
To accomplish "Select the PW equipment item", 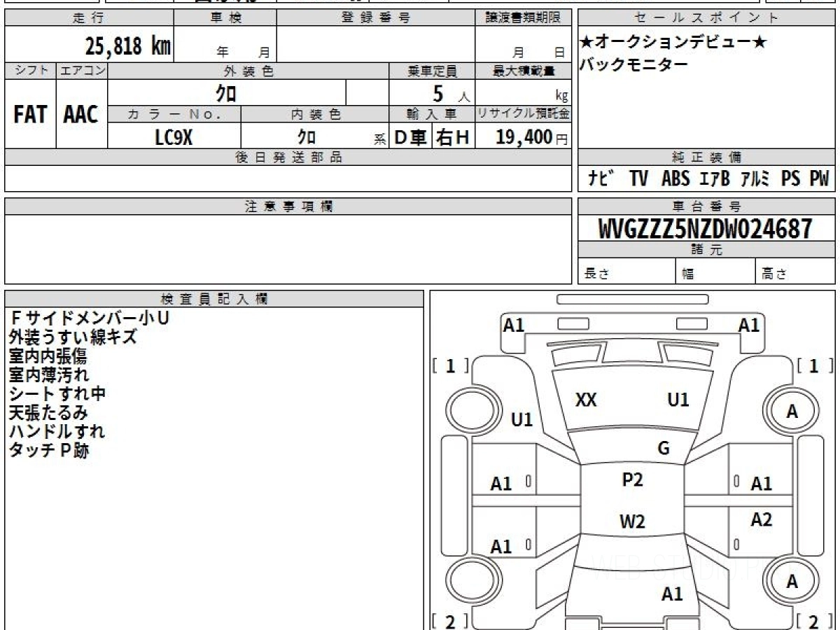I will click(x=819, y=179).
